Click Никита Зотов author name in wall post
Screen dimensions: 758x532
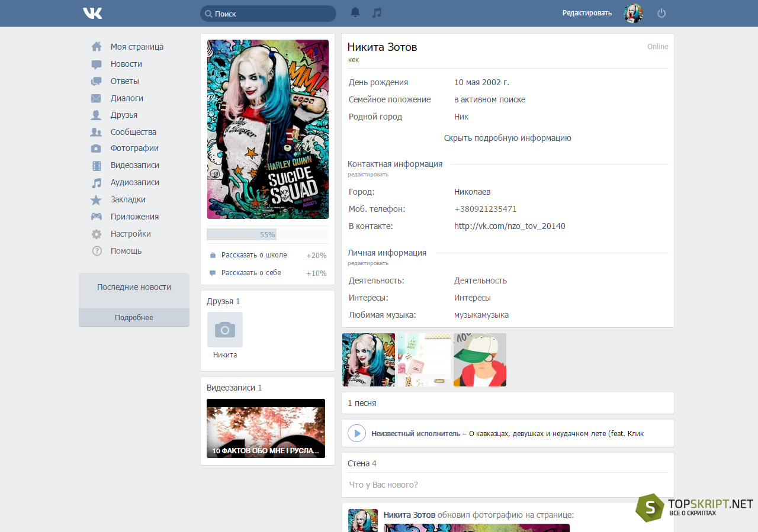click(x=409, y=515)
